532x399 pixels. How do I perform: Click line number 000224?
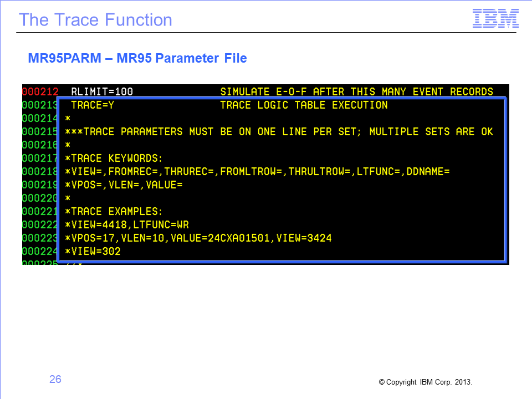(40, 252)
